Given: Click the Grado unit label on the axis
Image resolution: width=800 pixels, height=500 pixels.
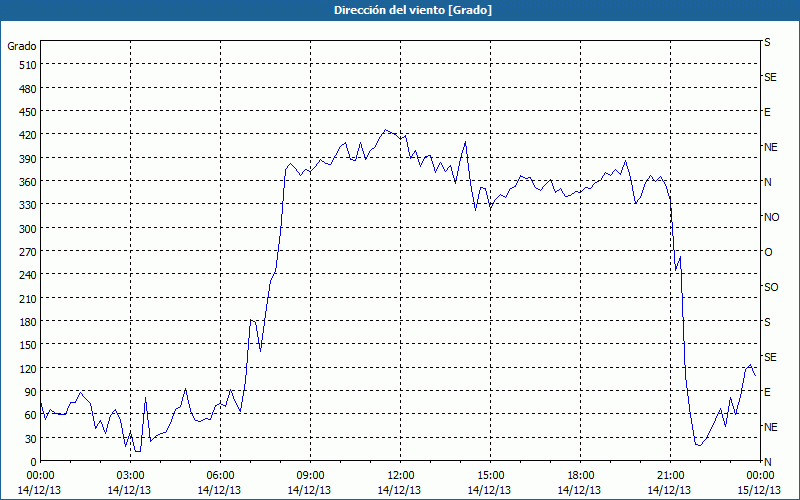Looking at the screenshot, I should pos(22,46).
